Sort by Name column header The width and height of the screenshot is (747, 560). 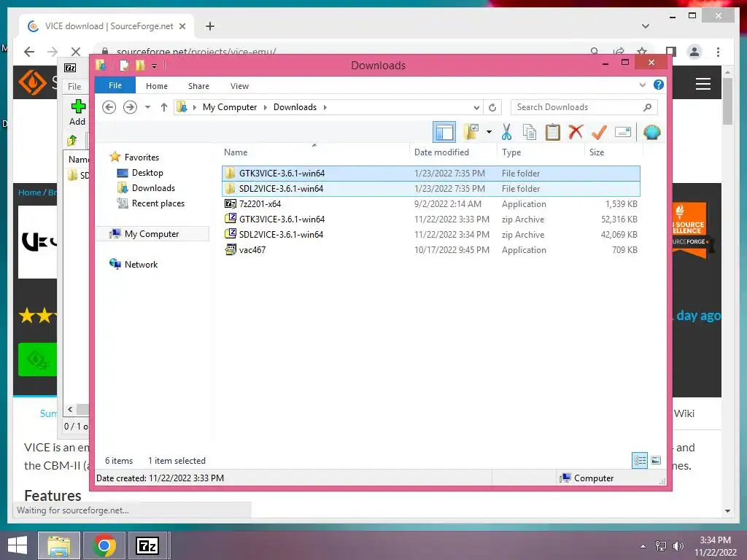pos(315,152)
